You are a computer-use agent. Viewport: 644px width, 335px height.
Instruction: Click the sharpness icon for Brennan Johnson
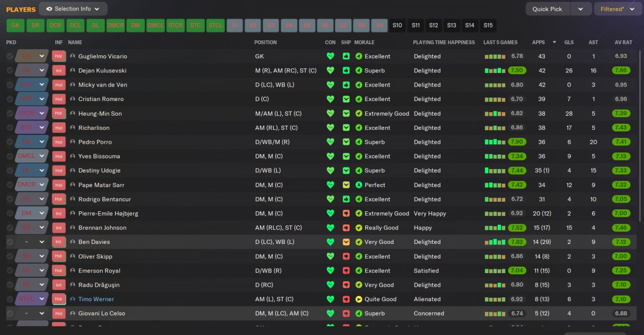coord(346,228)
